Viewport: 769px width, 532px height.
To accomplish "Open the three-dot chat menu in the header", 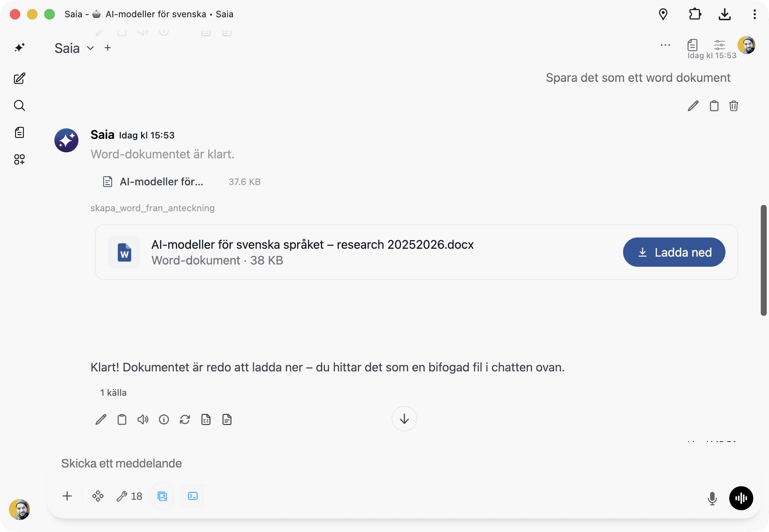I will coord(665,45).
